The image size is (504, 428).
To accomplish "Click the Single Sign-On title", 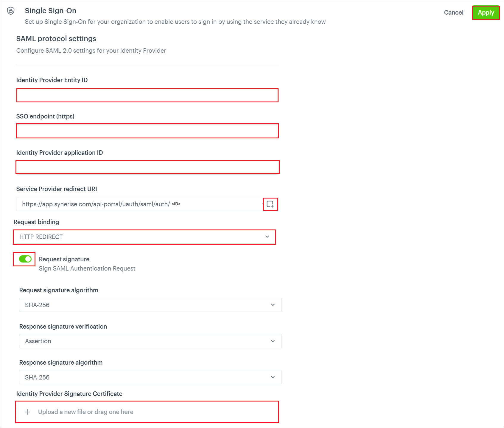I will tap(51, 11).
